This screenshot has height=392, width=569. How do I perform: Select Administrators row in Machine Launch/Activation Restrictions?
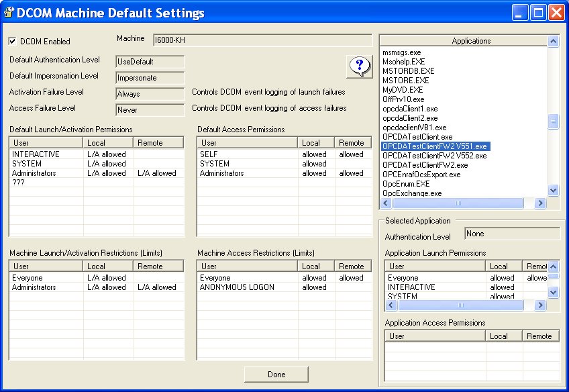pyautogui.click(x=97, y=287)
